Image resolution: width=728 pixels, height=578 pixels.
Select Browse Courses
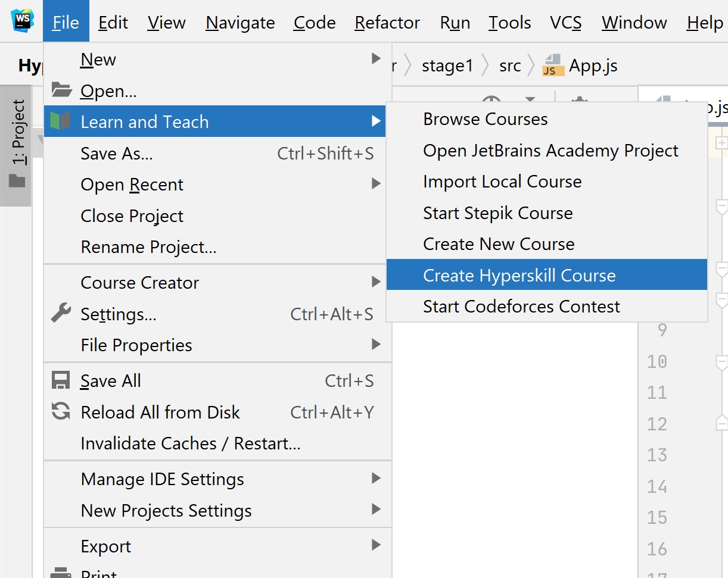click(547, 118)
